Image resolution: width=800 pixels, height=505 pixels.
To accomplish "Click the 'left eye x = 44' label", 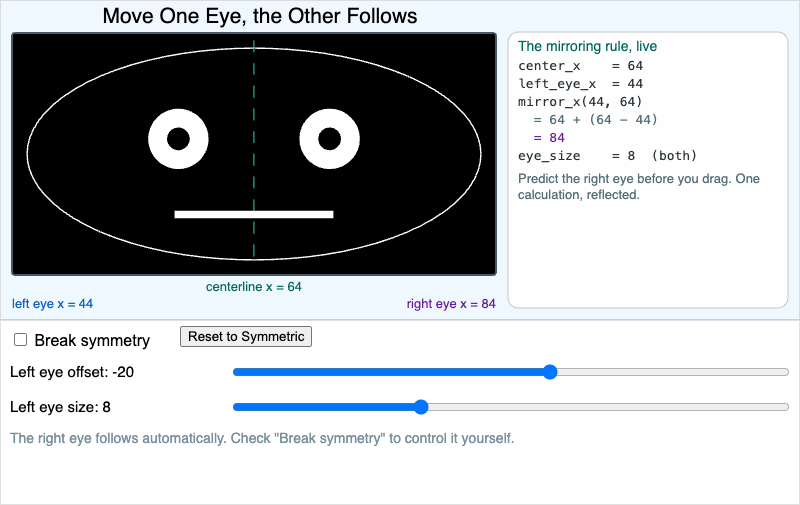I will pos(53,304).
